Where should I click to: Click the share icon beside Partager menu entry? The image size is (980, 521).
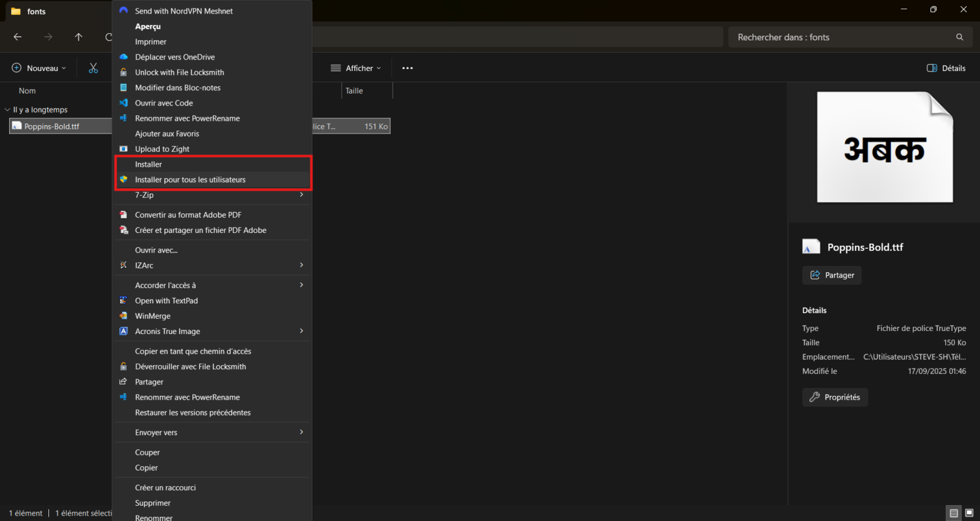[124, 382]
